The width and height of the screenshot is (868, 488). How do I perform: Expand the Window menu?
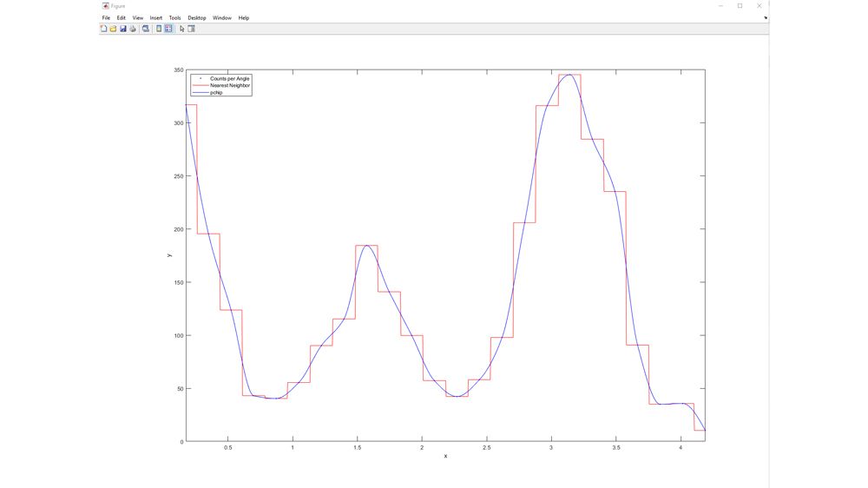(x=222, y=17)
